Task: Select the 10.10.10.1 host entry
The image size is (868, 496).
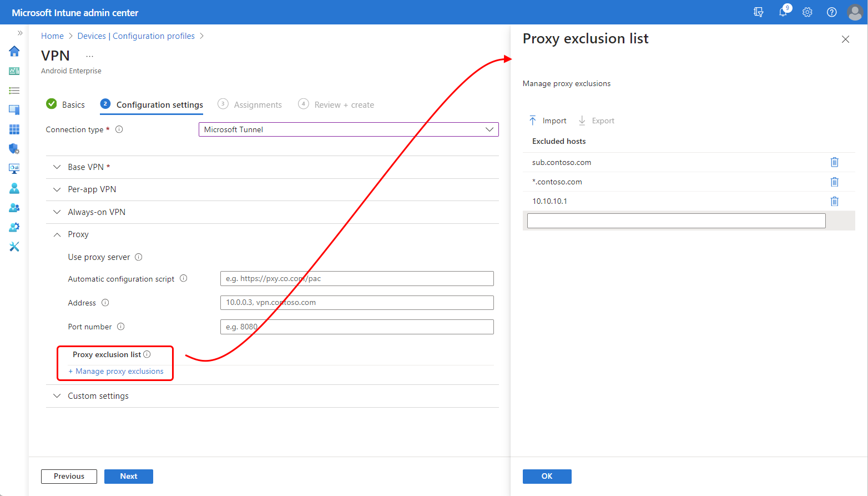Action: (549, 202)
